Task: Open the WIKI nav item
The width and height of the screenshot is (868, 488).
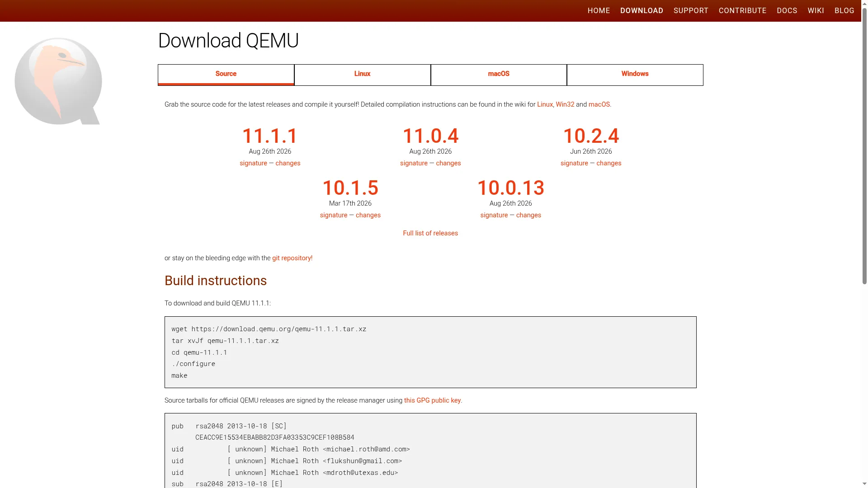Action: 816,10
